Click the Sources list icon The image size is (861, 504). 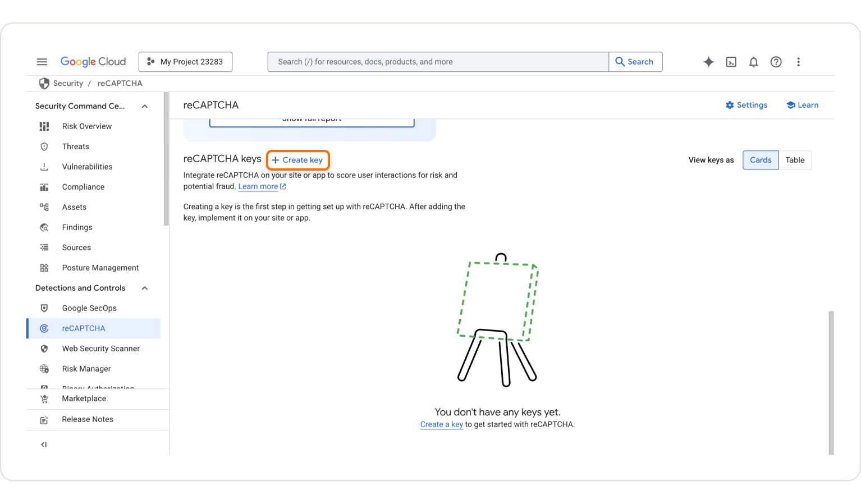point(44,248)
